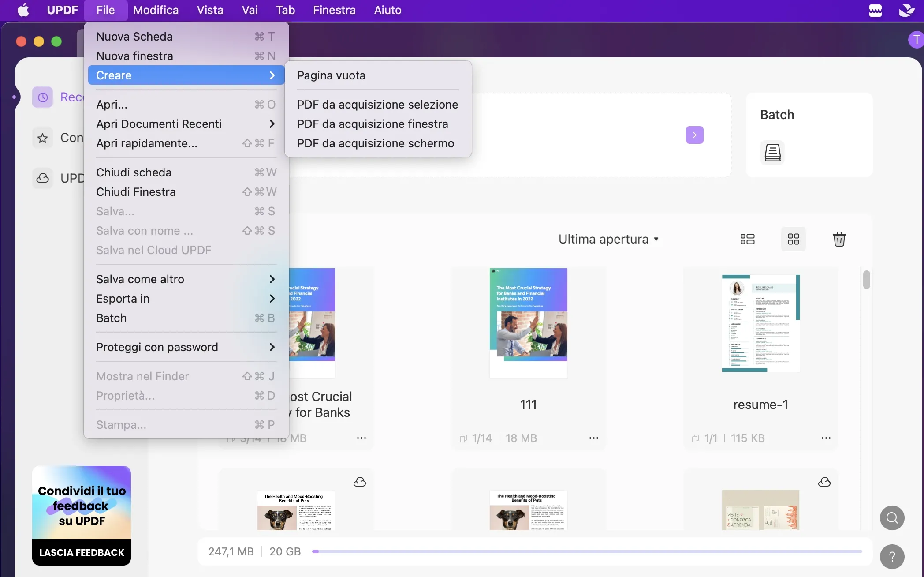Click the Batch panel title
Viewport: 924px width, 577px height.
coord(777,115)
